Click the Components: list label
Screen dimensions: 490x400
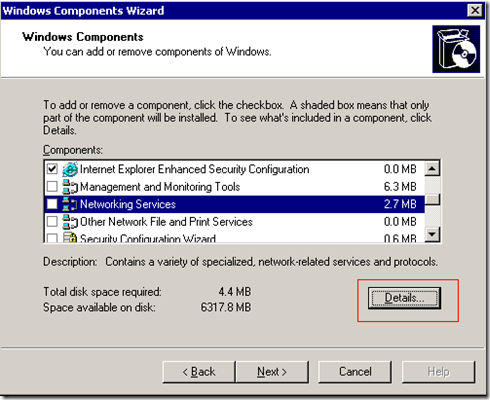point(73,150)
